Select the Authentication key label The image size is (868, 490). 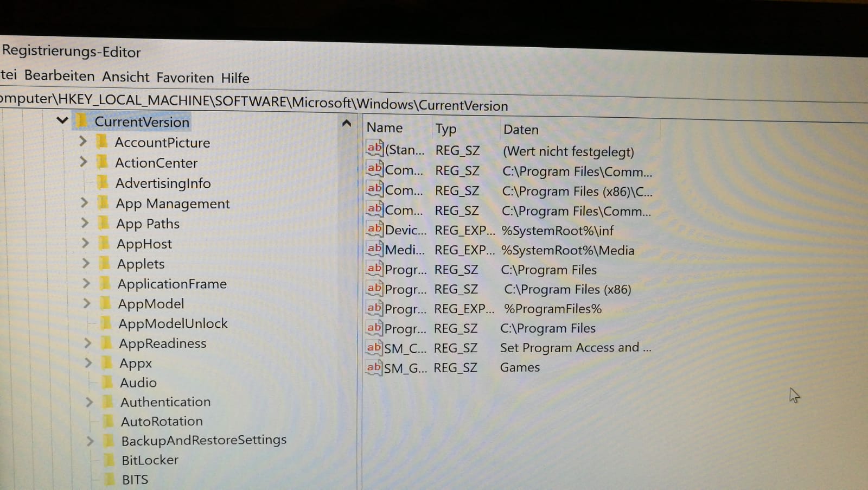(x=165, y=402)
